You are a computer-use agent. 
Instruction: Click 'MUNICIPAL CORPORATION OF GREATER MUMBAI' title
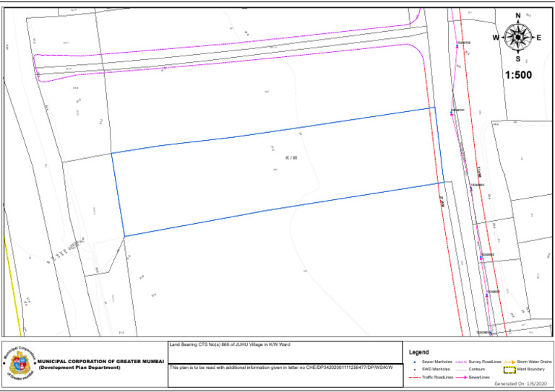101,362
